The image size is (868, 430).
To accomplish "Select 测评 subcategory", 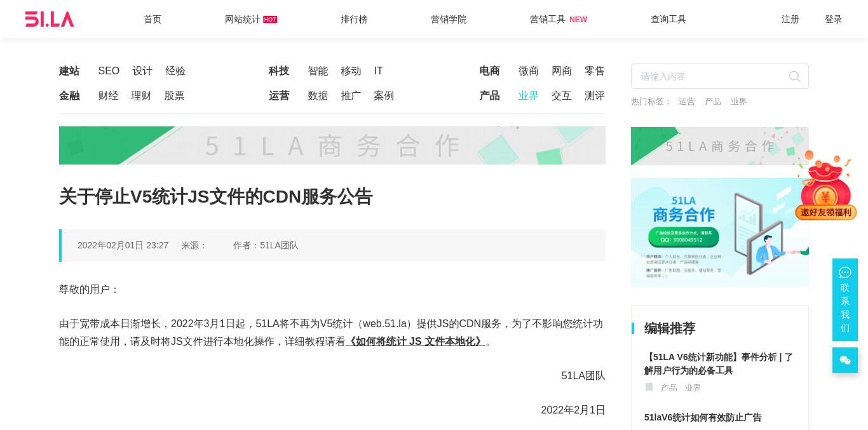I will pyautogui.click(x=595, y=96).
